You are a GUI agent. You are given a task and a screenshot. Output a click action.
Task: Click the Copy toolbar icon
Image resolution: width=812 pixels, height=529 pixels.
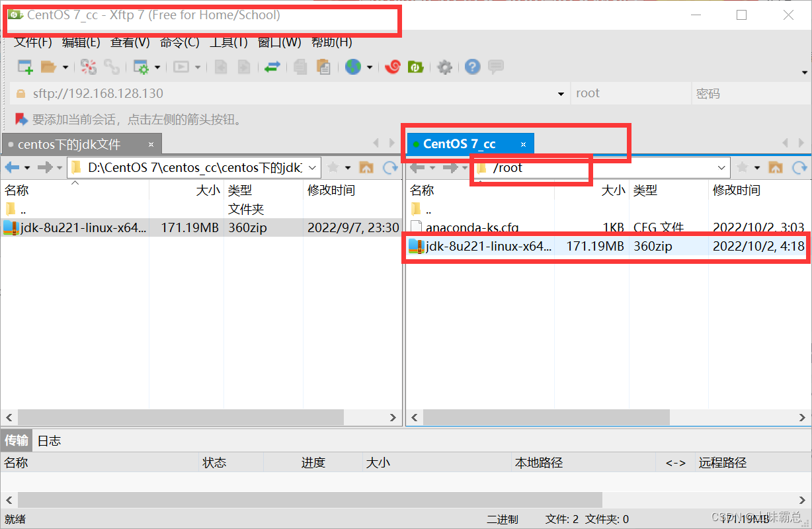[302, 67]
